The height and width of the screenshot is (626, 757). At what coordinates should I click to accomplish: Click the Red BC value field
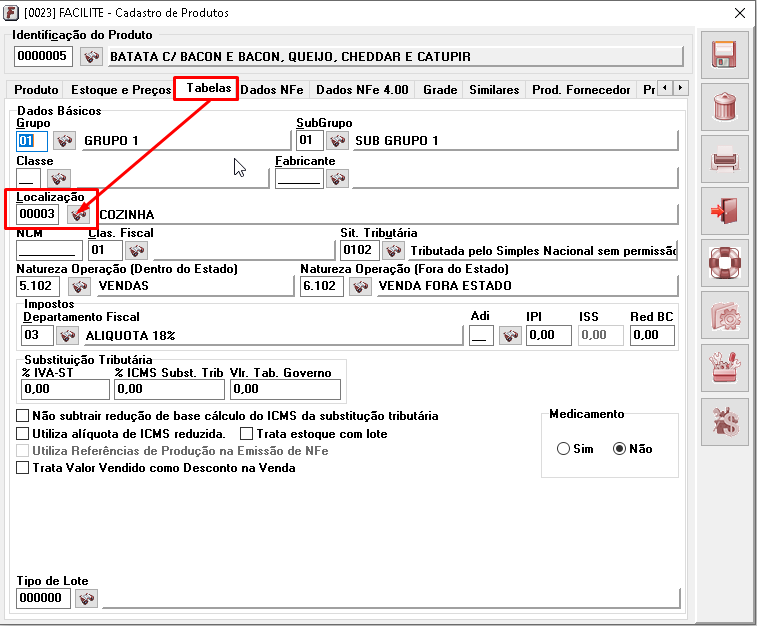pyautogui.click(x=652, y=335)
